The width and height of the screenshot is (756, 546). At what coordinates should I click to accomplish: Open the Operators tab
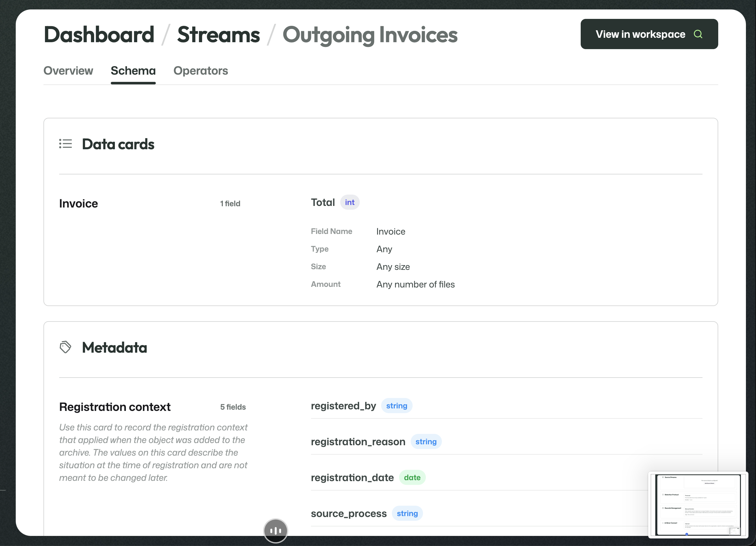click(x=201, y=71)
